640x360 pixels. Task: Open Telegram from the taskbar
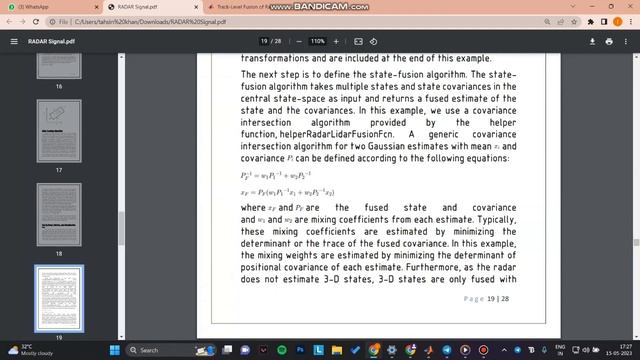[447, 350]
